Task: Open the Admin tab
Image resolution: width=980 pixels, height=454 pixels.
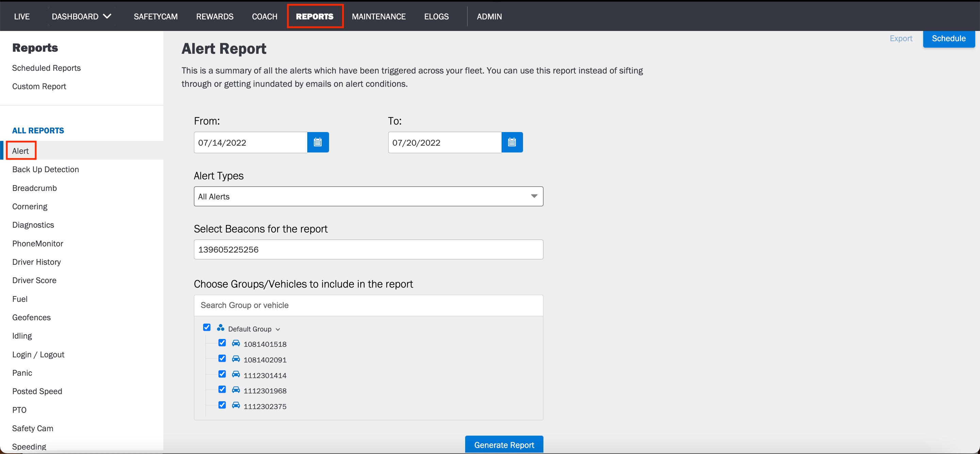Action: 489,16
